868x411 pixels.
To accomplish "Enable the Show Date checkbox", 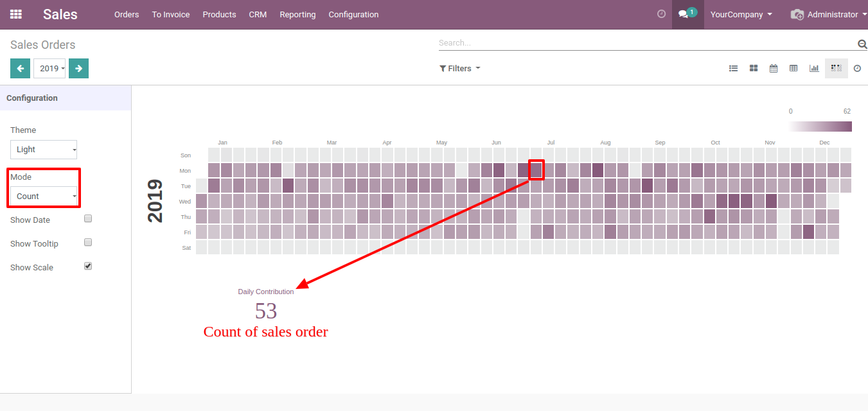I will (x=88, y=218).
